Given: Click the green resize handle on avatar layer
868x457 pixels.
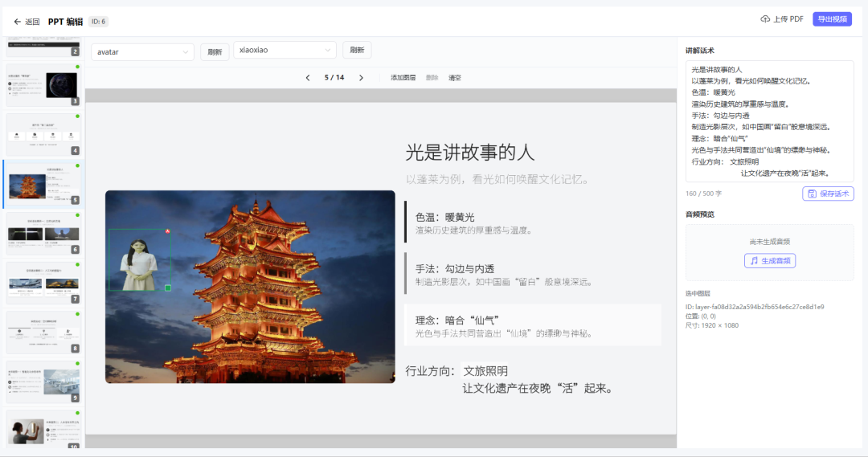Looking at the screenshot, I should pyautogui.click(x=168, y=288).
